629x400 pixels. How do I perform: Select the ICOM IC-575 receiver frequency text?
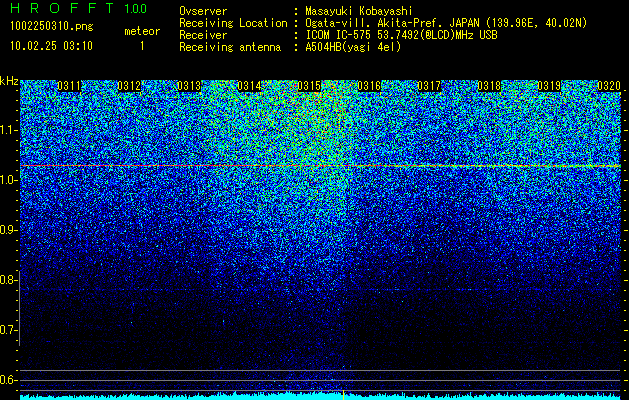(x=401, y=35)
